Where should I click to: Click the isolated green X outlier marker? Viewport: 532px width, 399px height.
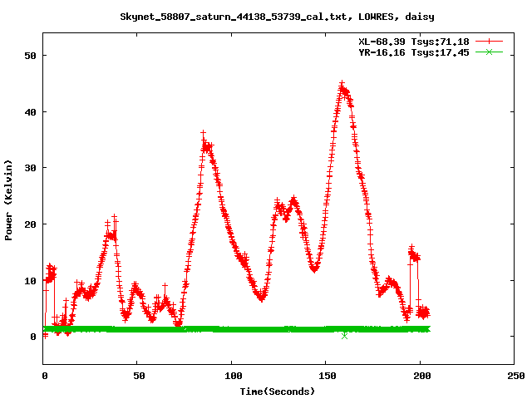(x=344, y=336)
